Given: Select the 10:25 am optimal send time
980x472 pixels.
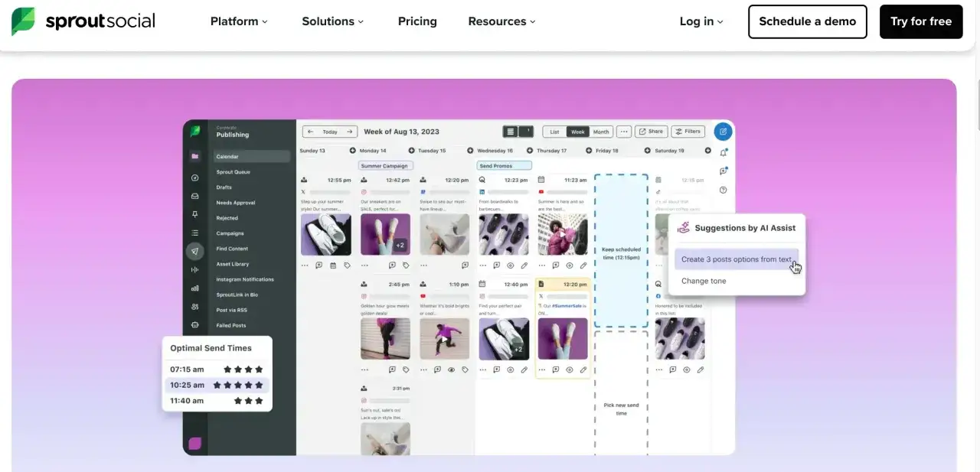Looking at the screenshot, I should click(217, 385).
